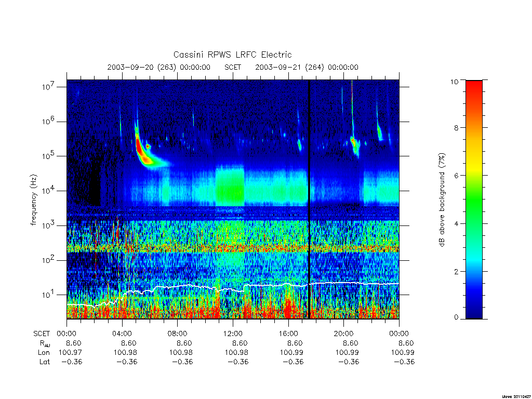Viewport: 532px width, 399px height.
Task: Click the 20:00 time tick label
Action: tap(344, 334)
